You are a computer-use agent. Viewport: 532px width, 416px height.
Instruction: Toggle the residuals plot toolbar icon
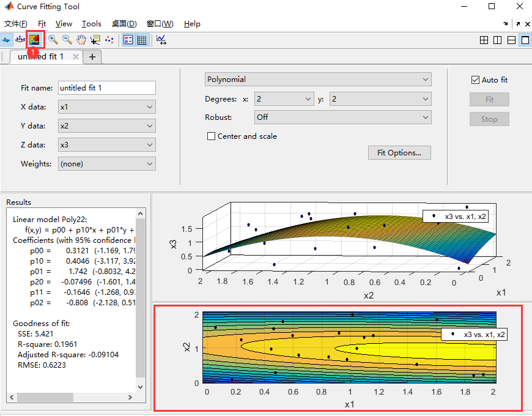(20, 40)
